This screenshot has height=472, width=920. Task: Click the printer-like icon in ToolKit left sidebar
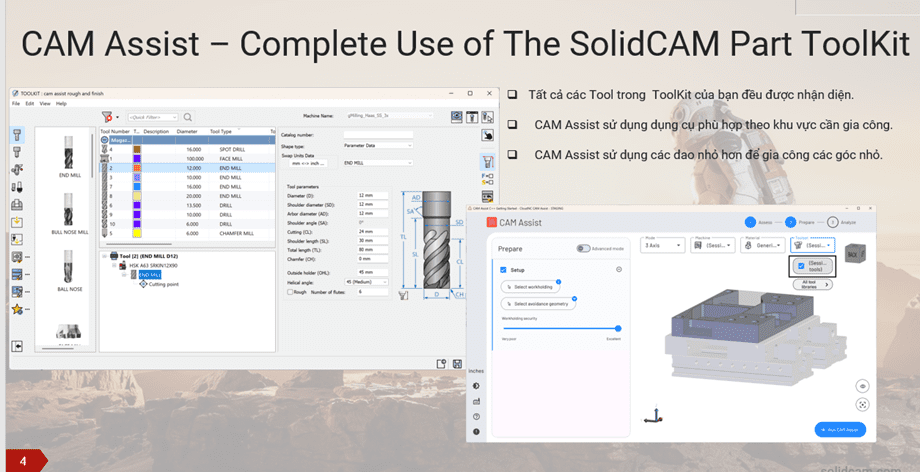click(17, 204)
